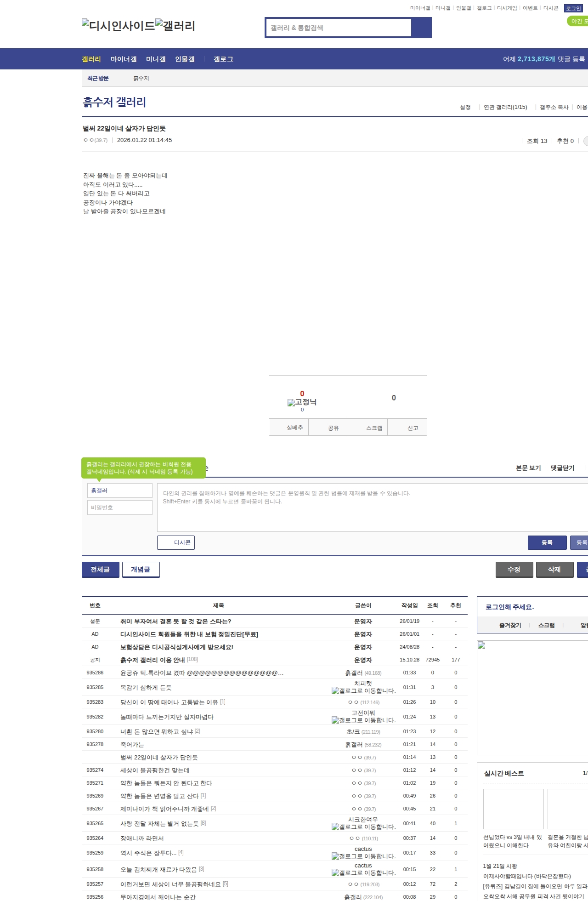Open post 너흰 돈 많으면 뭐하고 싶냐
The width and height of the screenshot is (588, 901).
[x=157, y=732]
